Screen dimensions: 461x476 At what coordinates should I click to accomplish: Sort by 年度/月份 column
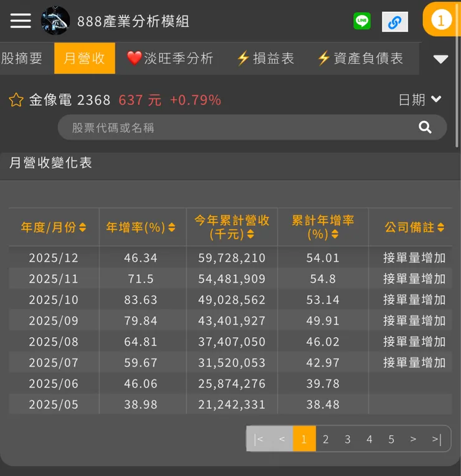click(54, 227)
